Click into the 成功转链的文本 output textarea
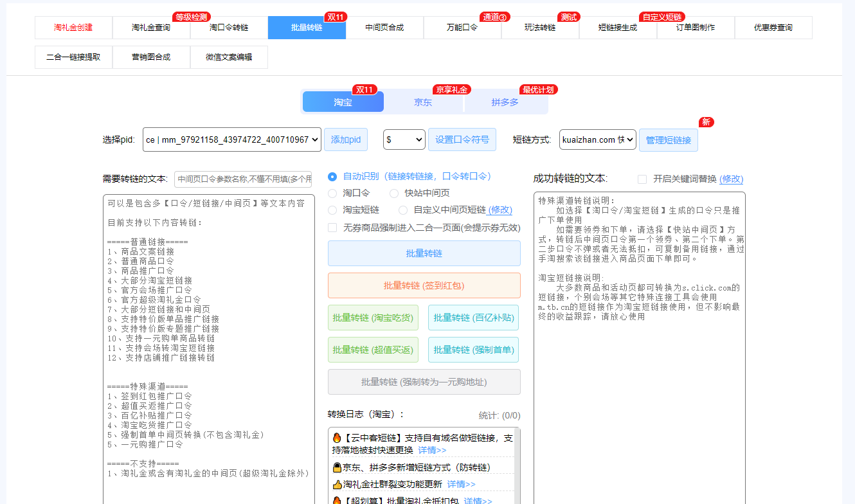The image size is (855, 504). [640, 348]
